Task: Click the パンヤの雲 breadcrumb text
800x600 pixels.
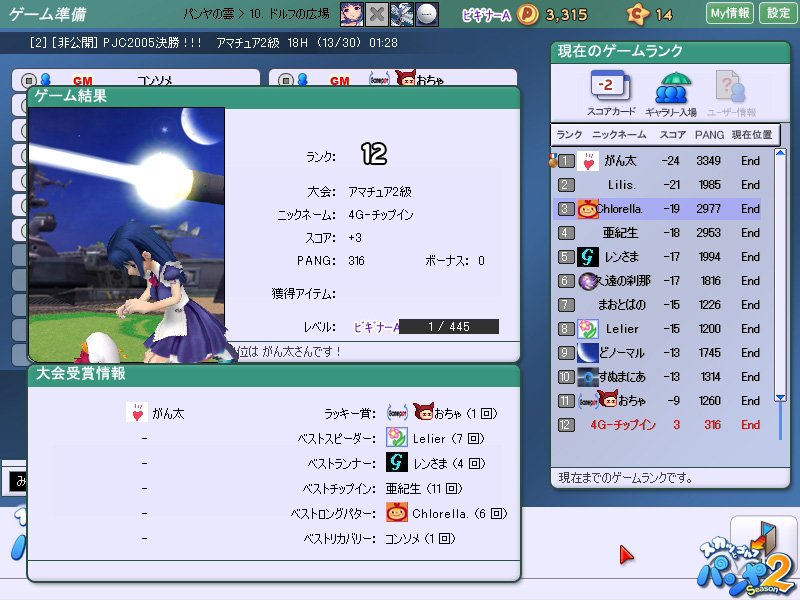Action: (x=209, y=14)
